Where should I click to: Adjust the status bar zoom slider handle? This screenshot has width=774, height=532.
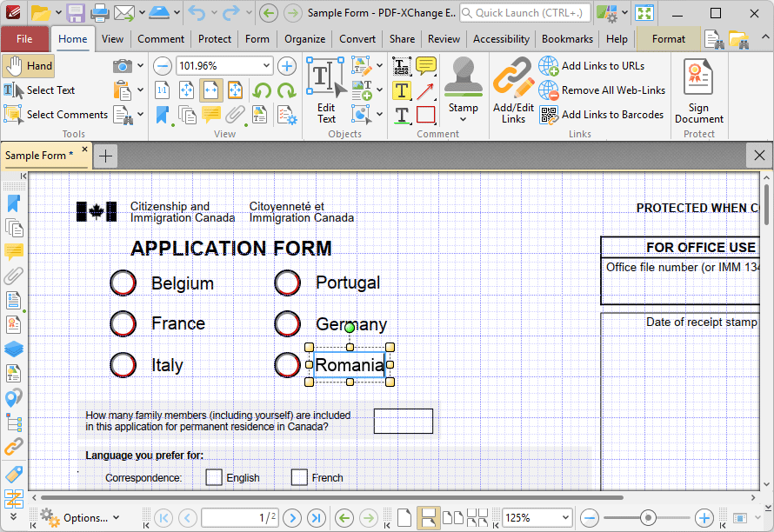pos(648,518)
